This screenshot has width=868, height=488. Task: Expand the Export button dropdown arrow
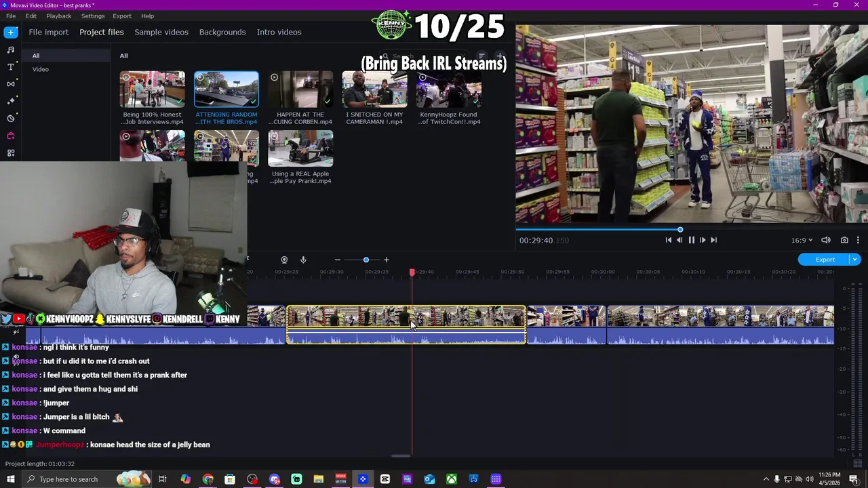click(x=855, y=260)
